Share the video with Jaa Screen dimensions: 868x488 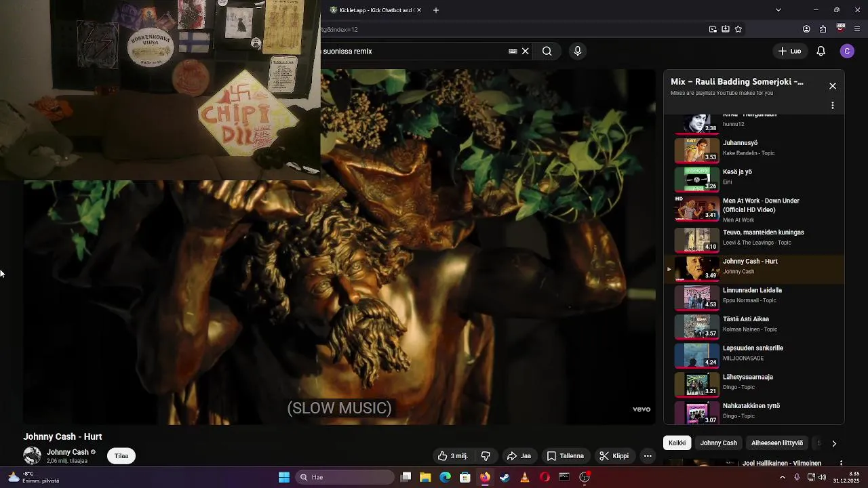[x=519, y=456]
